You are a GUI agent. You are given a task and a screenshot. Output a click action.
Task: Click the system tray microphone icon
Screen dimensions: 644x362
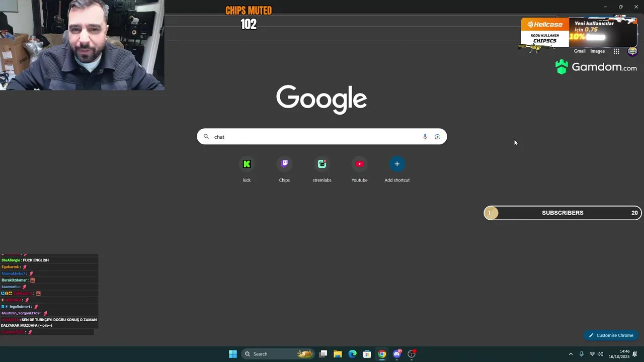click(x=582, y=354)
